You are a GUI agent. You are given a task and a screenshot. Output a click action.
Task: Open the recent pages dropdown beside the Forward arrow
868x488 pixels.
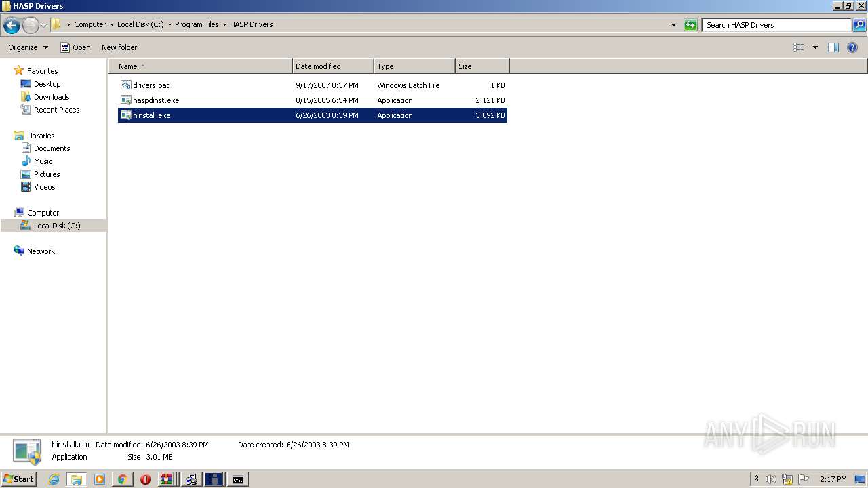pos(43,26)
